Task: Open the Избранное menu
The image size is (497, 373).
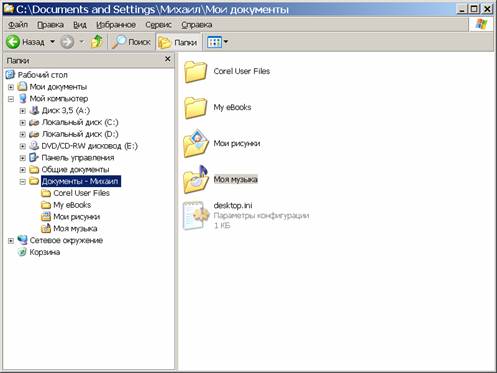Action: [116, 25]
